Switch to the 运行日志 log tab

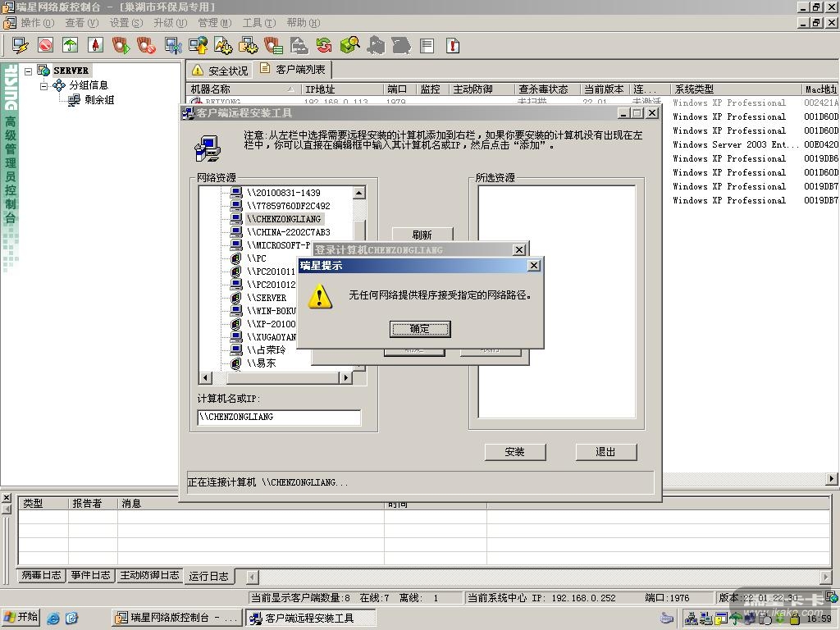209,577
